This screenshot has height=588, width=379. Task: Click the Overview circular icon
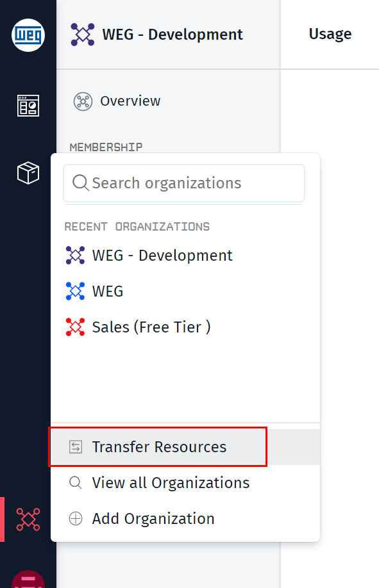83,101
